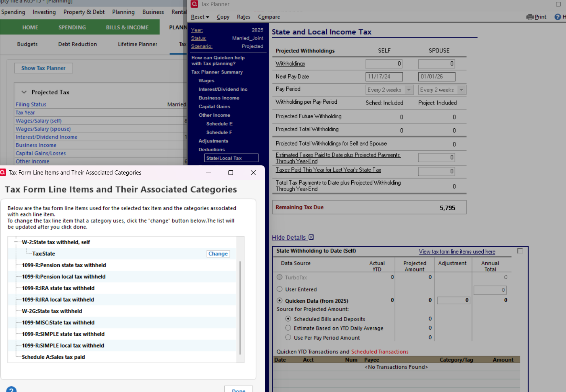Open Interest/Dividend Inc in sidebar
The height and width of the screenshot is (392, 566).
click(223, 89)
